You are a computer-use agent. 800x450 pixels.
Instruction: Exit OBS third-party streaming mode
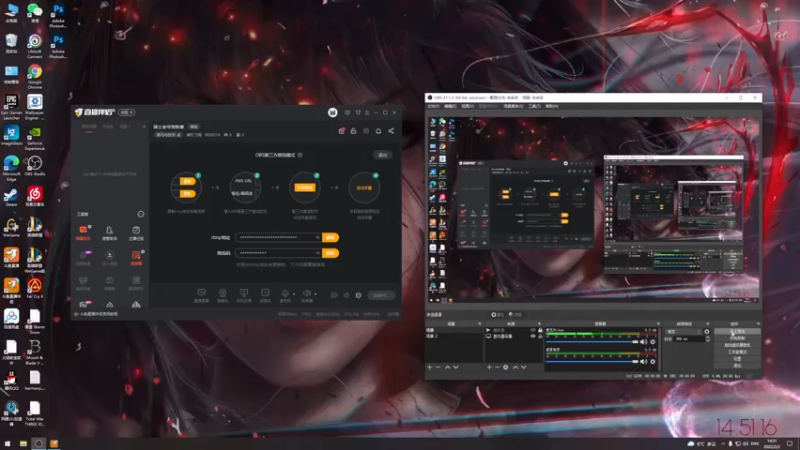pos(383,155)
